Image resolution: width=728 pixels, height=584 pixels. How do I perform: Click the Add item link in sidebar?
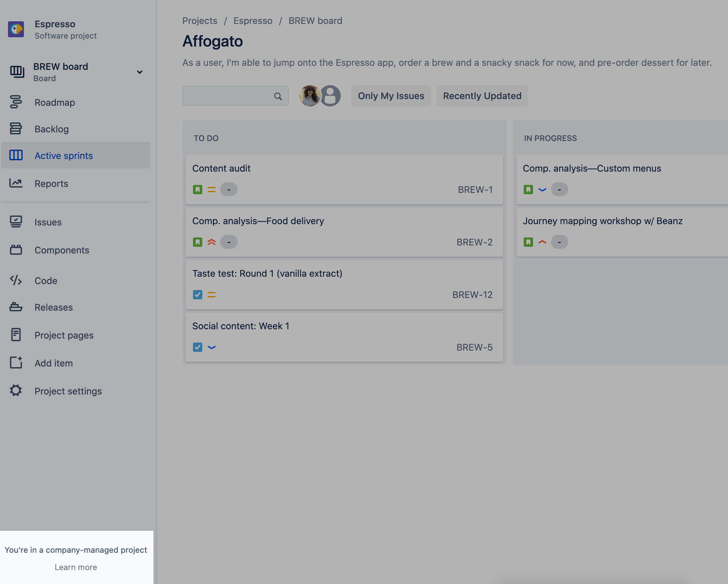coord(54,362)
